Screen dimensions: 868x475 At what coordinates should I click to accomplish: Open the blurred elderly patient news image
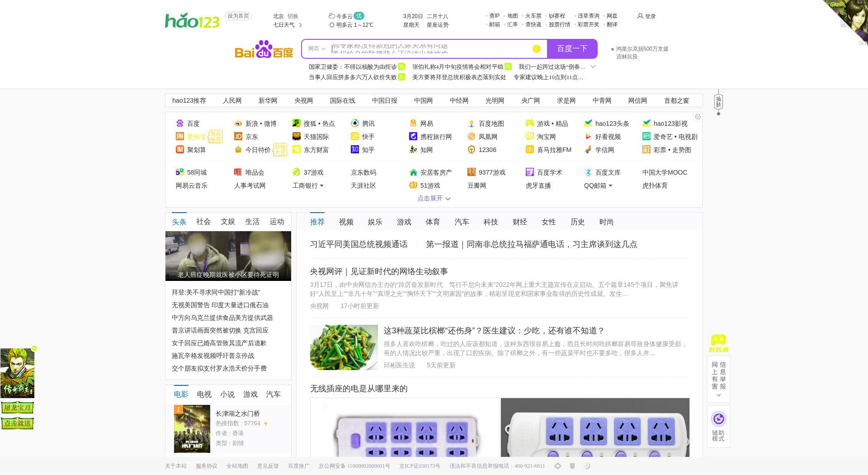click(x=228, y=256)
